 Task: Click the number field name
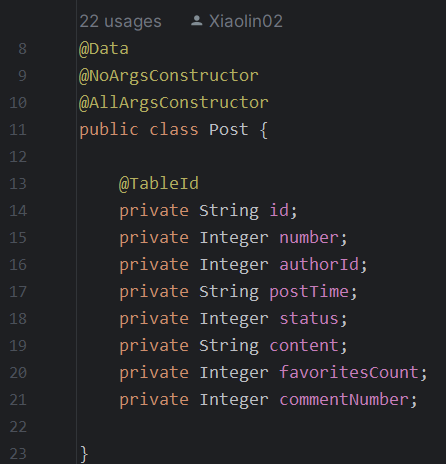click(309, 238)
